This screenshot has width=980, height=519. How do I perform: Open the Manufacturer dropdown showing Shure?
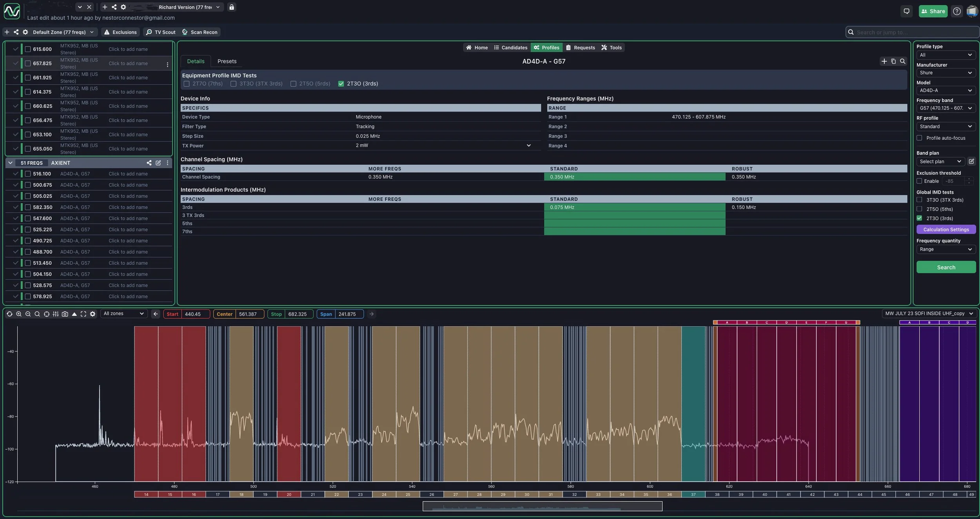point(946,73)
